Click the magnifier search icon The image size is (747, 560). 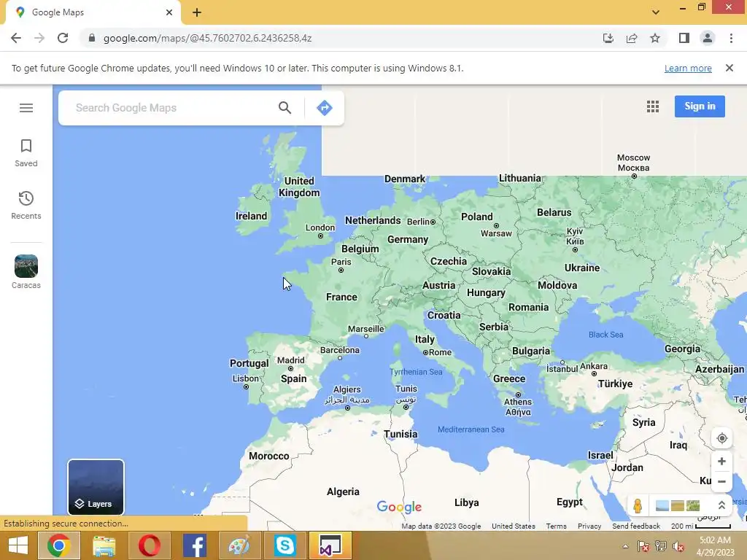pos(285,108)
